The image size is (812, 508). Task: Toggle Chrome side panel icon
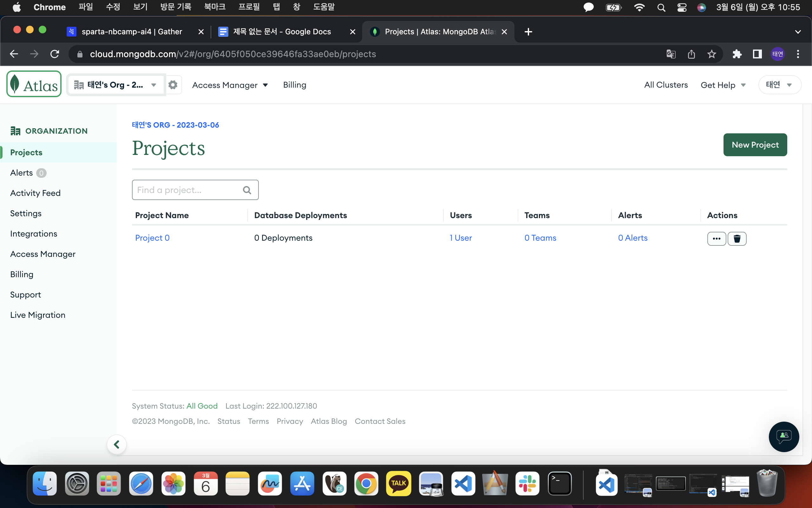[757, 54]
